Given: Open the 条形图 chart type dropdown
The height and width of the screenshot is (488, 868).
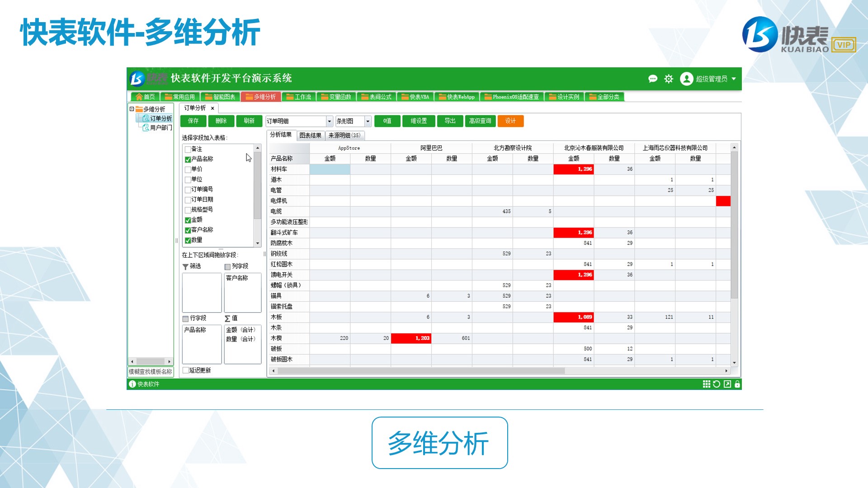Looking at the screenshot, I should point(368,121).
